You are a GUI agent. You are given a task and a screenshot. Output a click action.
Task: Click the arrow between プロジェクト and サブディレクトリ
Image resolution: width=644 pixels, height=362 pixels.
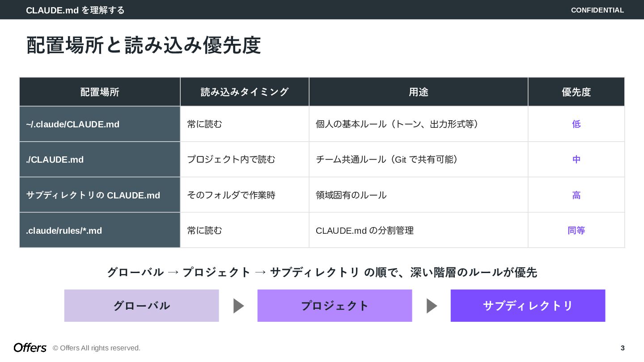pyautogui.click(x=432, y=306)
